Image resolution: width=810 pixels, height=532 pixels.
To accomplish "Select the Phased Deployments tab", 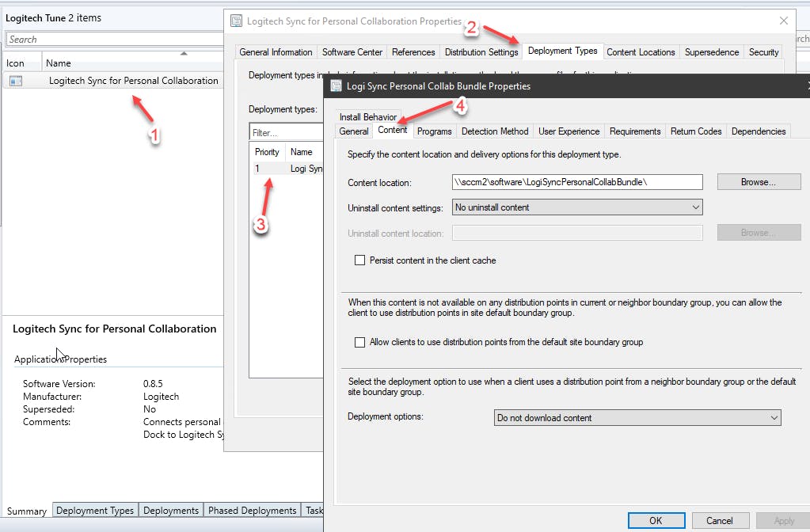I will click(x=252, y=511).
